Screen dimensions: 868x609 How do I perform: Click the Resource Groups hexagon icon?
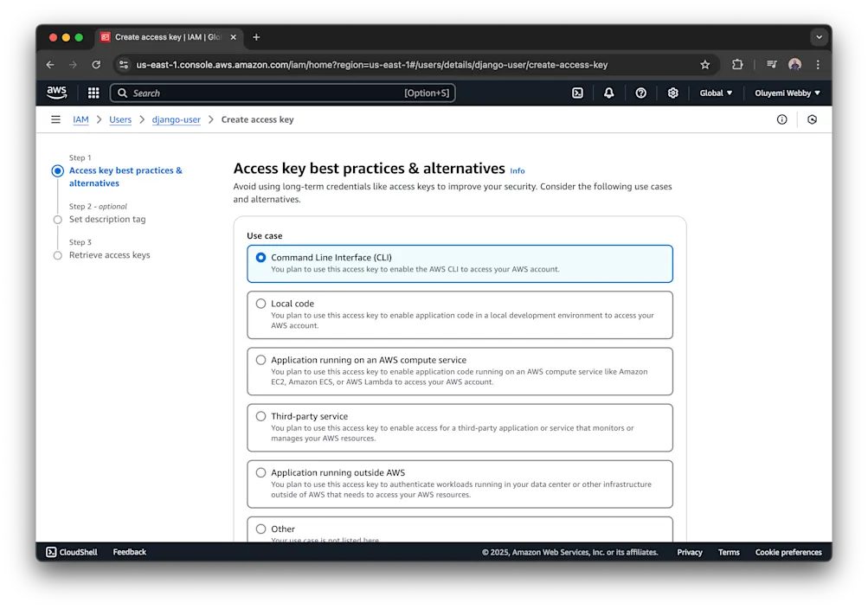(812, 119)
